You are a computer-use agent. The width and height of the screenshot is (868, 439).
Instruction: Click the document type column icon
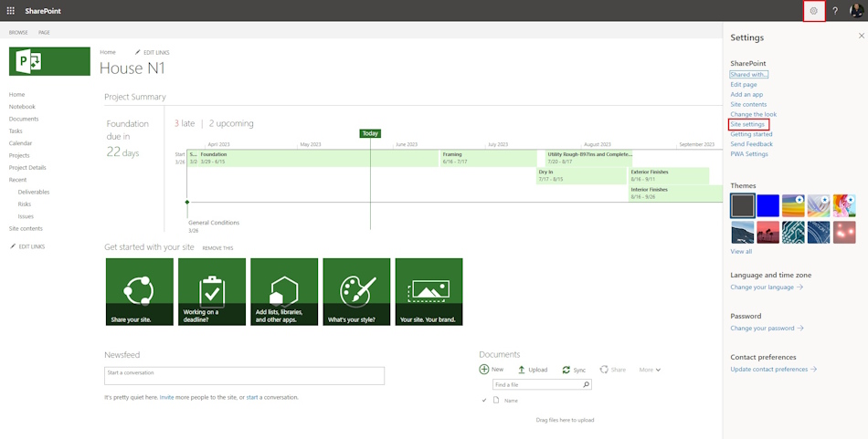pos(496,400)
